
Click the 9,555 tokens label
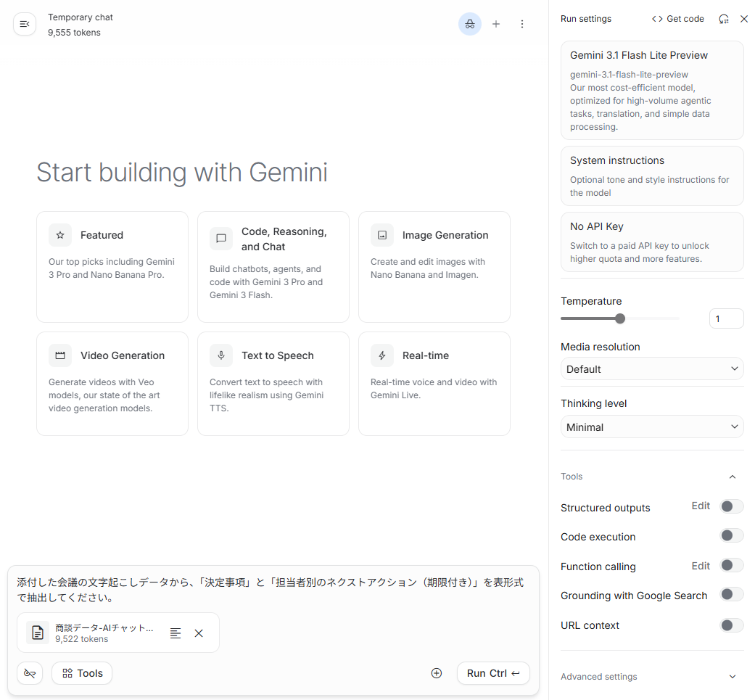[74, 33]
